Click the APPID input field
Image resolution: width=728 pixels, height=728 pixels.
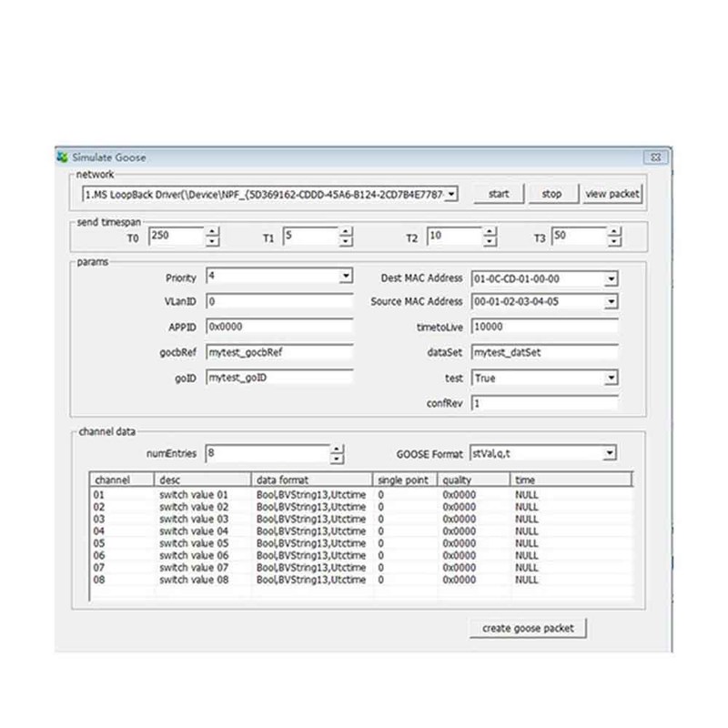coord(279,327)
